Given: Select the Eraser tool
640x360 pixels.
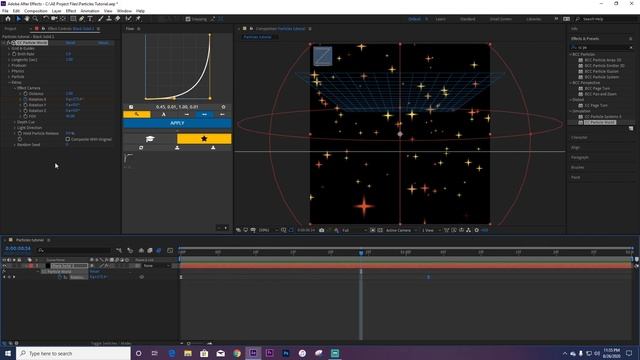Looking at the screenshot, I should (x=118, y=19).
